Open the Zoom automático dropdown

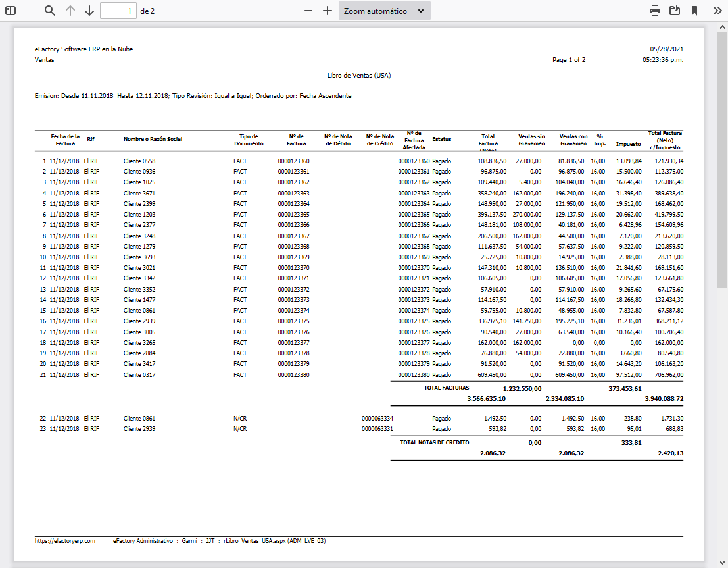click(x=384, y=11)
